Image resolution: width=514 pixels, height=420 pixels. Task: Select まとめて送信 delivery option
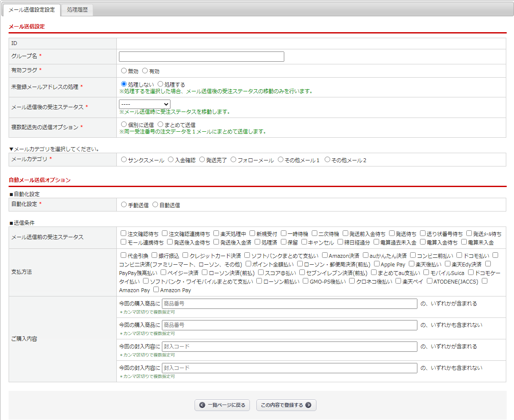tap(161, 124)
